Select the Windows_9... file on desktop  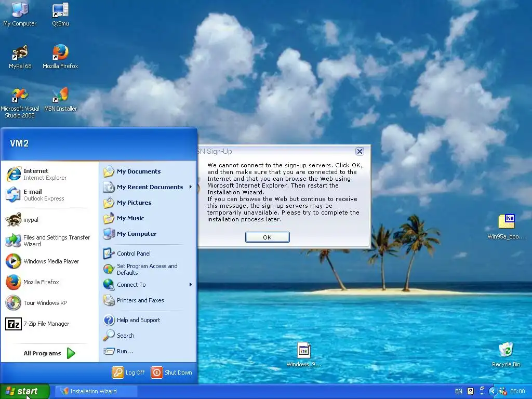pos(303,354)
